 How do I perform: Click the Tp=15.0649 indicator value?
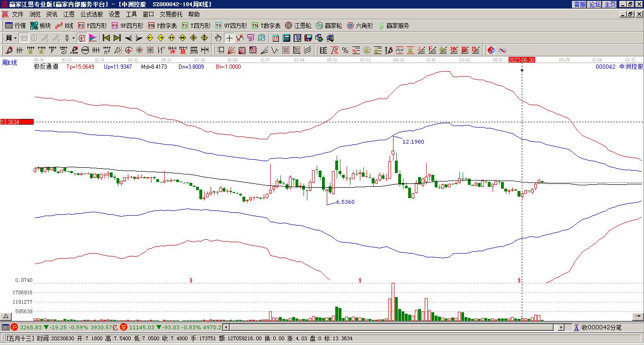(x=80, y=67)
